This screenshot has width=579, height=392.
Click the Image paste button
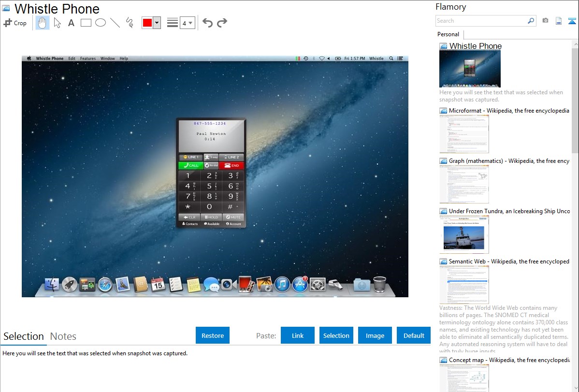tap(375, 335)
